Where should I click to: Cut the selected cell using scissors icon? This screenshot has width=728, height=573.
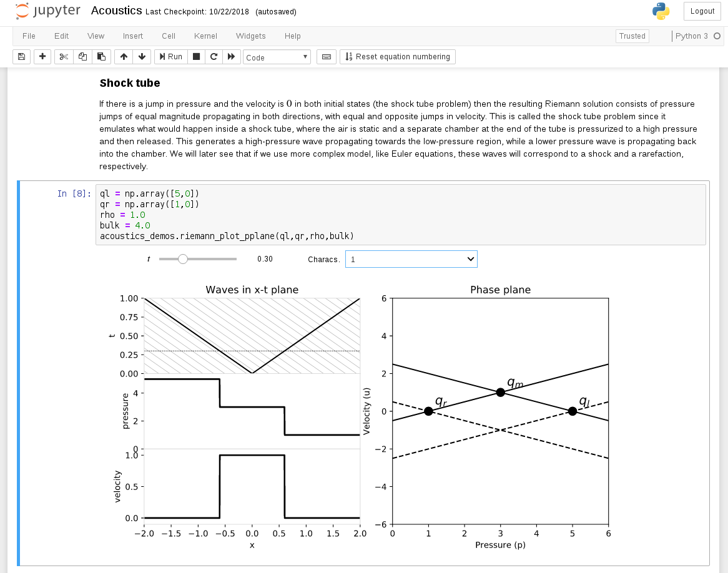63,56
